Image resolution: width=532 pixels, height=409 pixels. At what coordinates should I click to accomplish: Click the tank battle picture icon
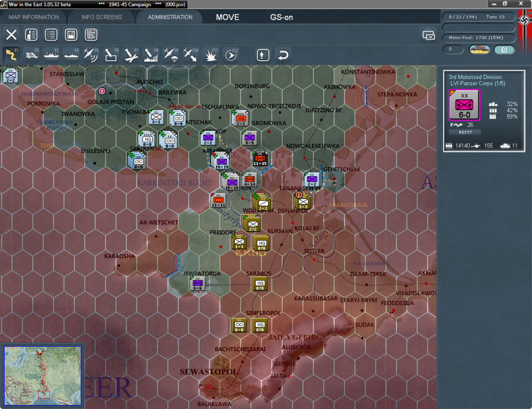[479, 50]
